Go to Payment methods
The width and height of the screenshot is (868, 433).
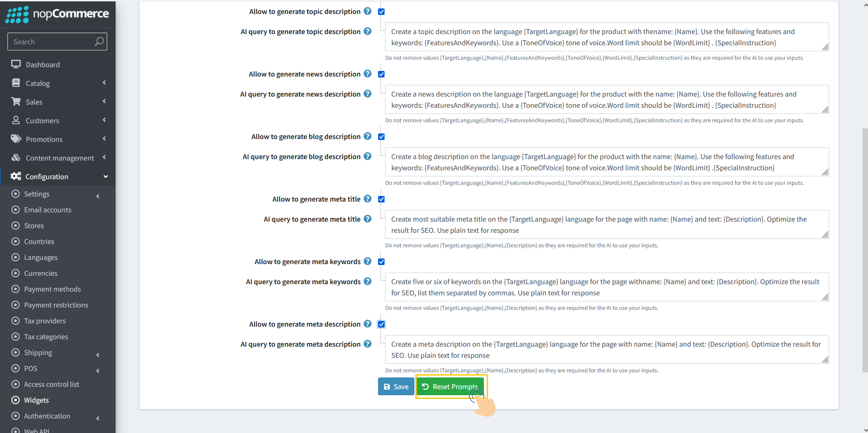(x=52, y=289)
